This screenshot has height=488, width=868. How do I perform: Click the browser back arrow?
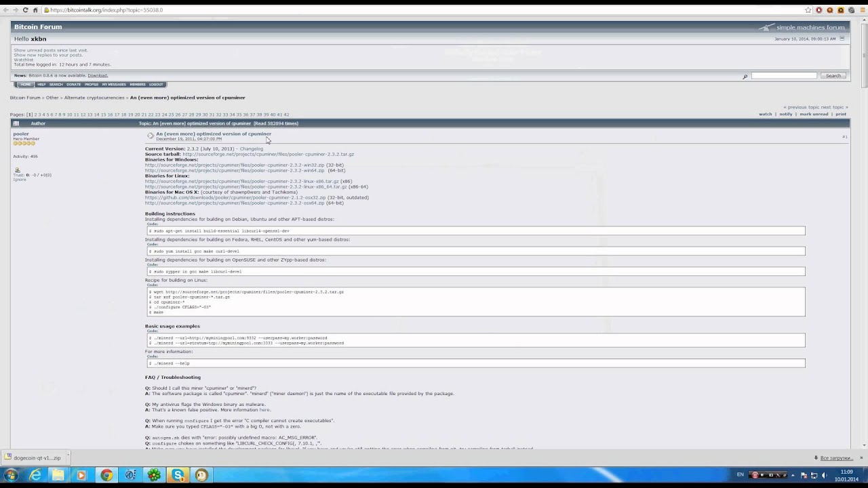pos(5,10)
